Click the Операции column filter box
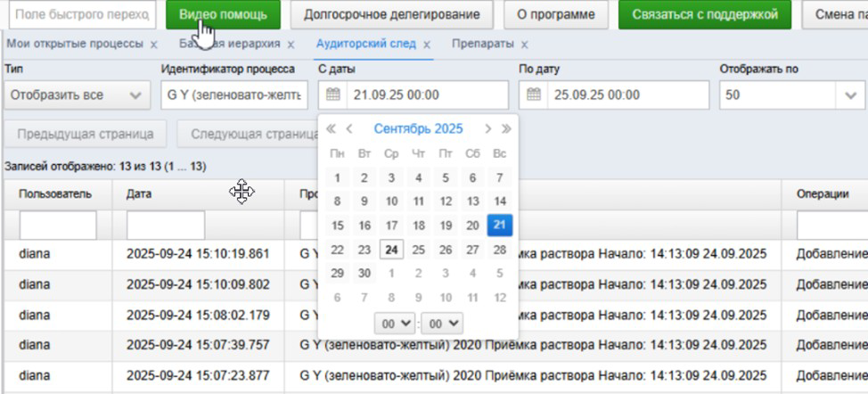Image resolution: width=868 pixels, height=394 pixels. click(832, 226)
